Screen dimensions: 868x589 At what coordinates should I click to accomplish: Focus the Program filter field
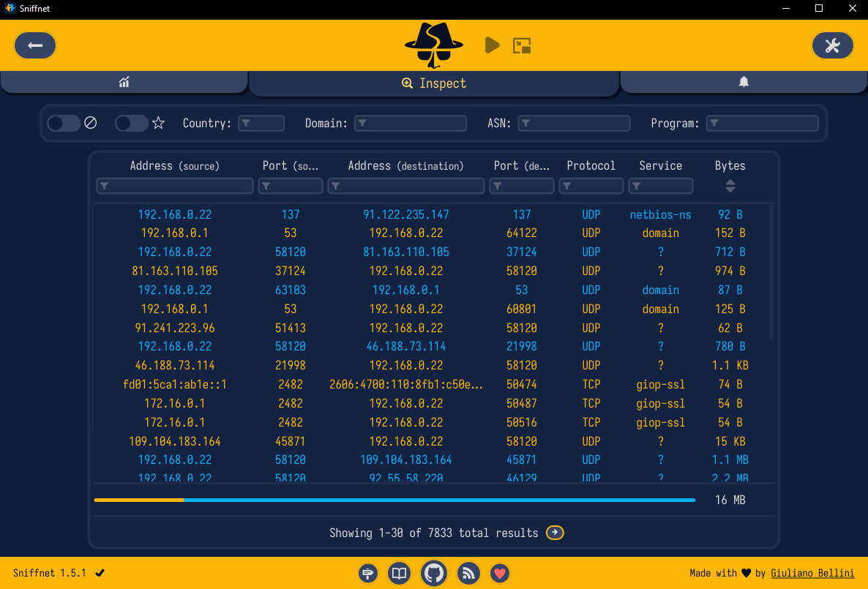pyautogui.click(x=763, y=123)
